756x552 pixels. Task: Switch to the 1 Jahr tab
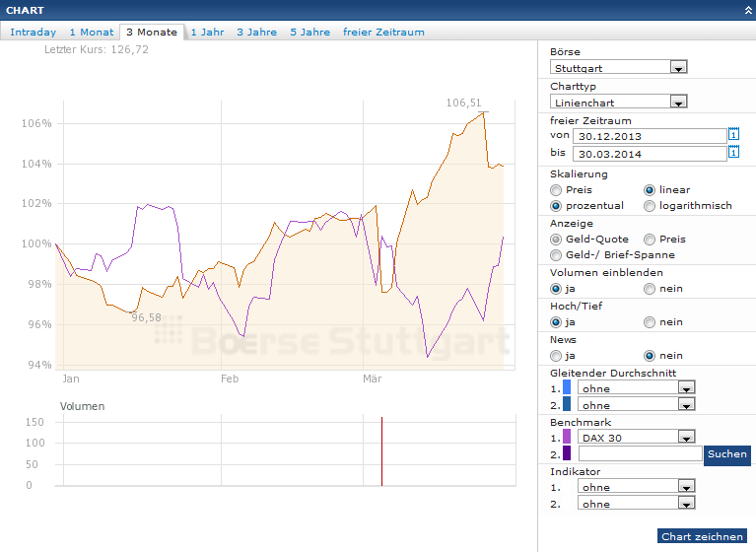207,32
